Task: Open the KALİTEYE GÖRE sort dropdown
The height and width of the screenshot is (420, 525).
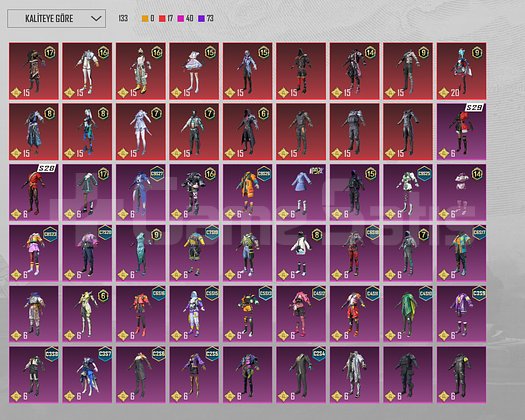Action: (x=57, y=18)
